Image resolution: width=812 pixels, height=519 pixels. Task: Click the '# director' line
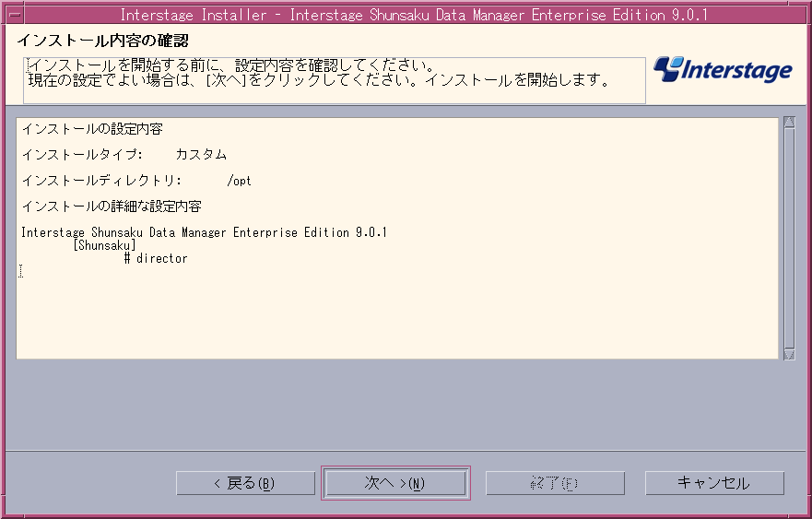[156, 258]
